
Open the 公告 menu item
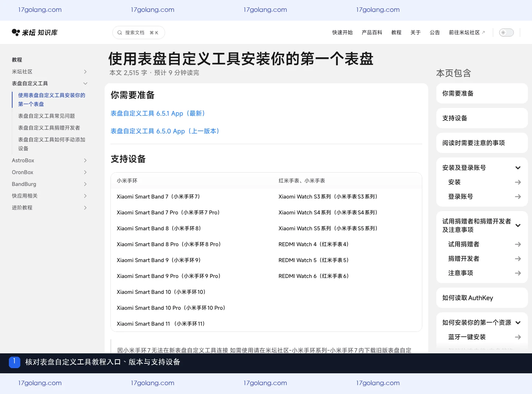(435, 33)
